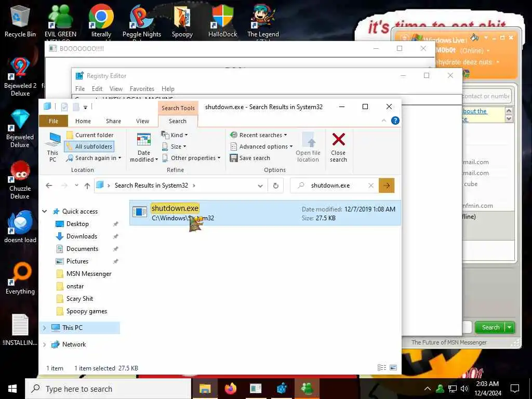This screenshot has width=532, height=399.
Task: Click the refresh button beside address bar
Action: [276, 185]
